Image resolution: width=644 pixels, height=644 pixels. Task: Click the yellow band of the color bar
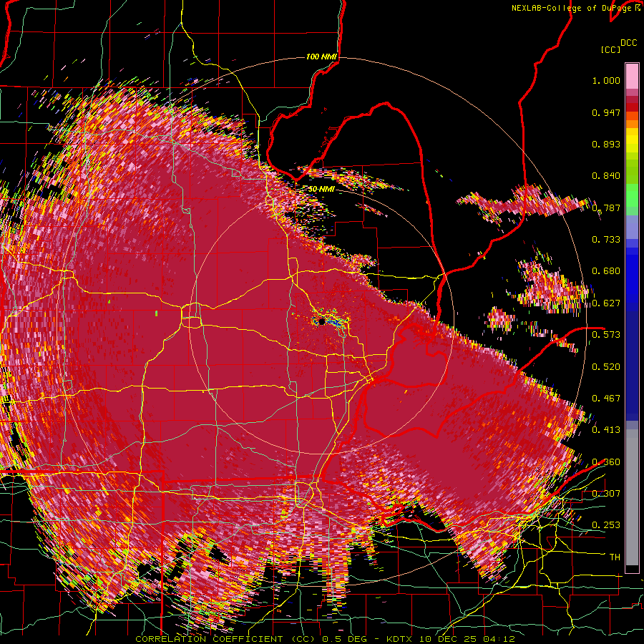click(x=632, y=141)
